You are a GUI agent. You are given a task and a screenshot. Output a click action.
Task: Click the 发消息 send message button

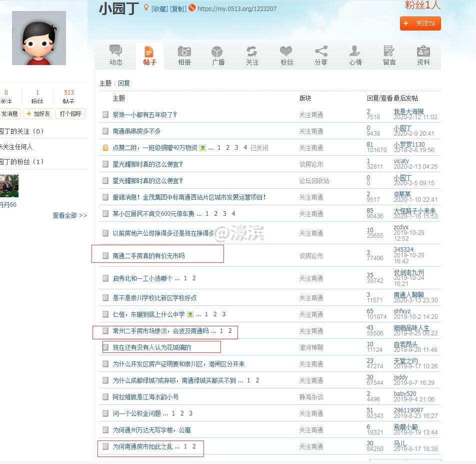[x=9, y=114]
